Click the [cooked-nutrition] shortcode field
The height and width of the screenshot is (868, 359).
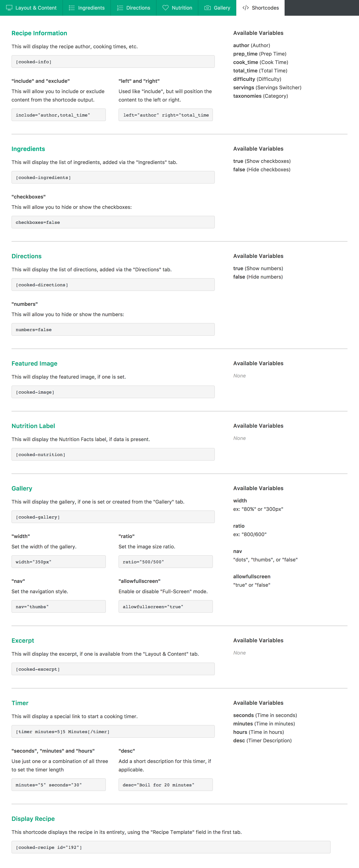point(113,454)
